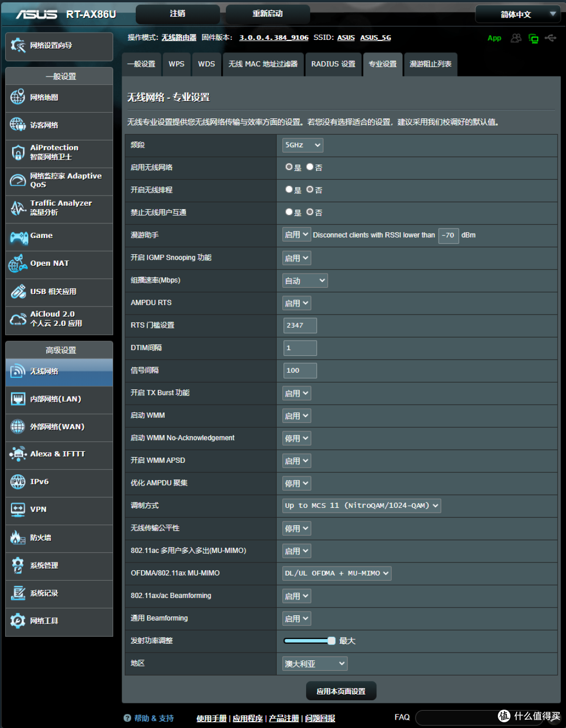Open the 无线传输公平性 dropdown
The height and width of the screenshot is (728, 566).
click(297, 528)
